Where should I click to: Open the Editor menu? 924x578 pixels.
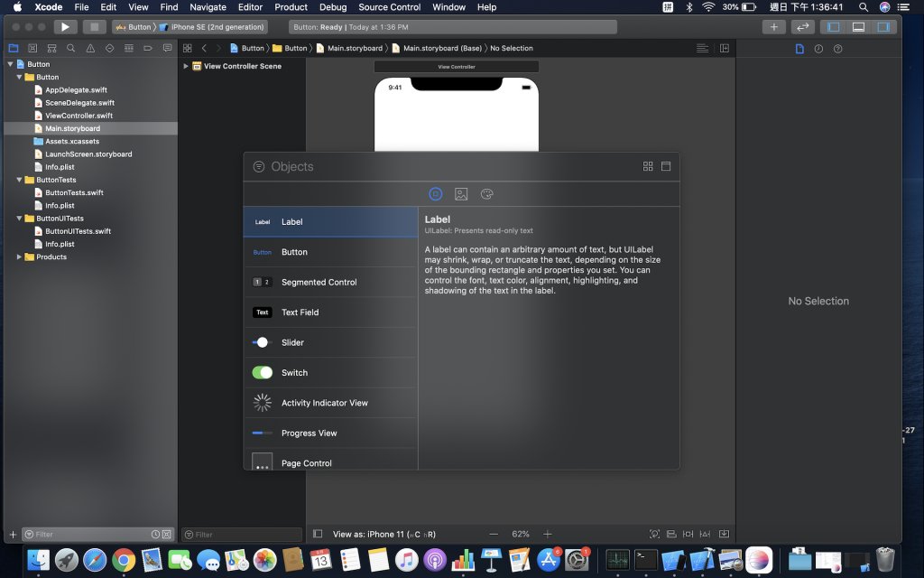(x=250, y=7)
